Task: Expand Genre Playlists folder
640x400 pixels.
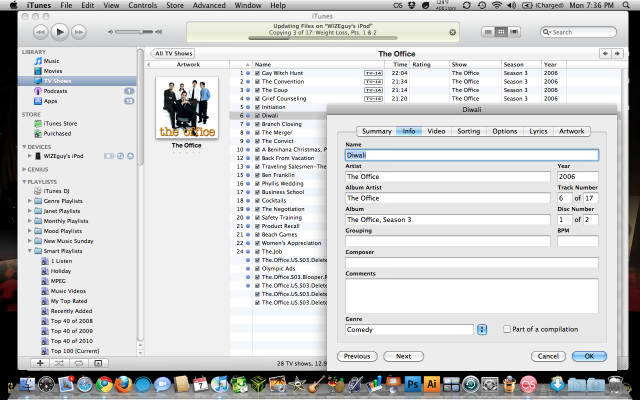Action: pyautogui.click(x=29, y=201)
